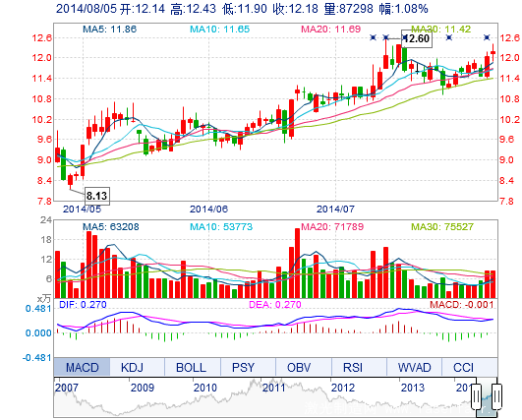Jump to 2011 on the overview timeline

[x=273, y=388]
